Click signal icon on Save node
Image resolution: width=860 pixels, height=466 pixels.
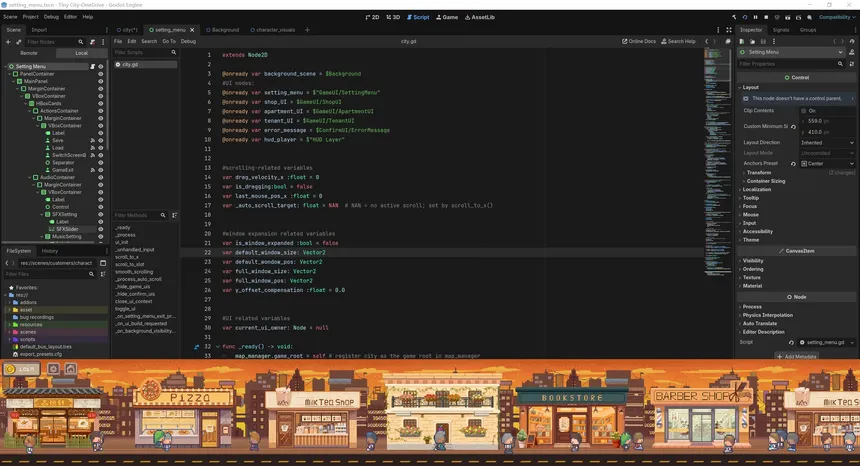(x=92, y=140)
